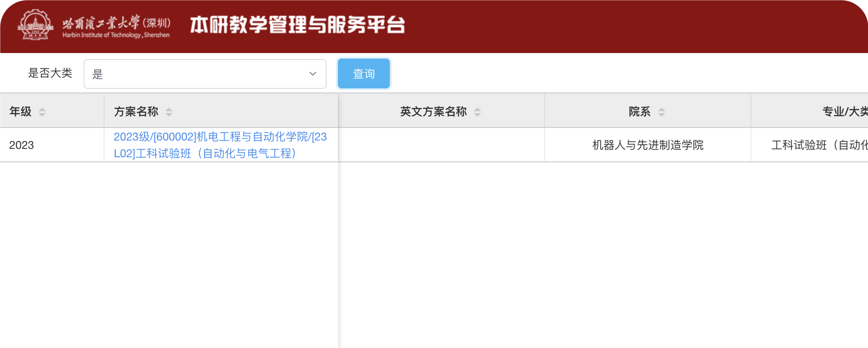The image size is (868, 348).
Task: Click the chevron arrow in 是否大类 selector
Action: [x=313, y=74]
